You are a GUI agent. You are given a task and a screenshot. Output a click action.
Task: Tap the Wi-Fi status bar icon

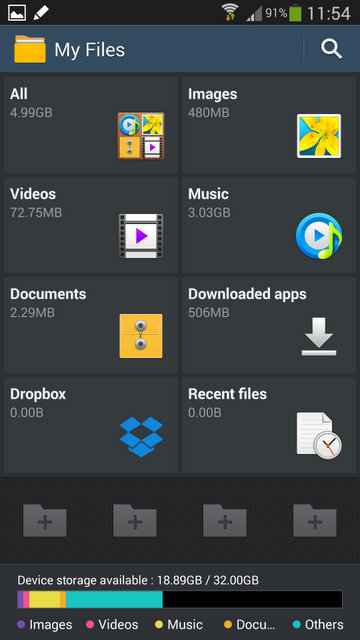230,12
